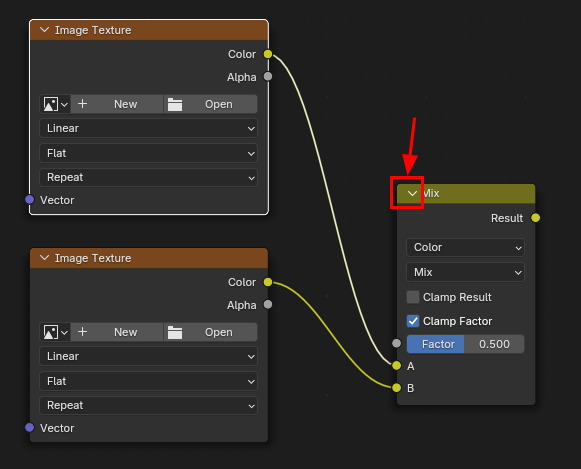Image resolution: width=581 pixels, height=469 pixels.
Task: Click New button in bottom Image Texture node
Action: pyautogui.click(x=117, y=332)
